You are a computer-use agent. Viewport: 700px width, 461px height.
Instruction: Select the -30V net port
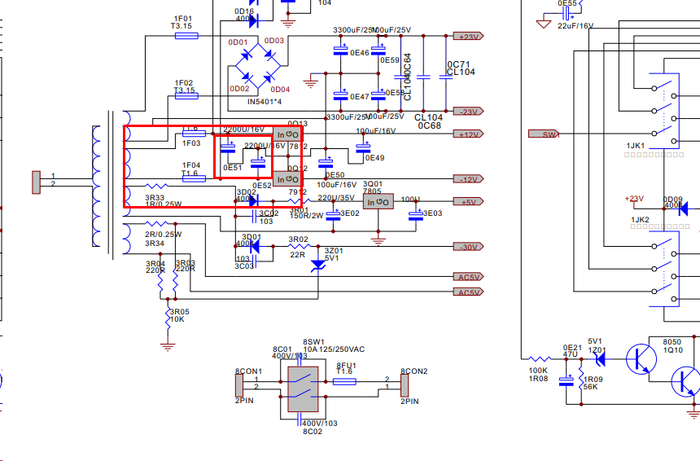[x=468, y=246]
